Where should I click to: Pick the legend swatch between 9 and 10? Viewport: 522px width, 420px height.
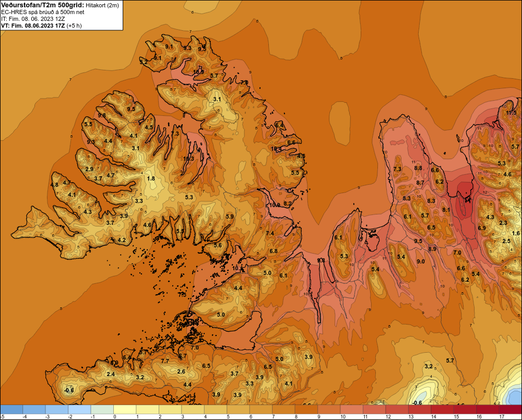328,410
